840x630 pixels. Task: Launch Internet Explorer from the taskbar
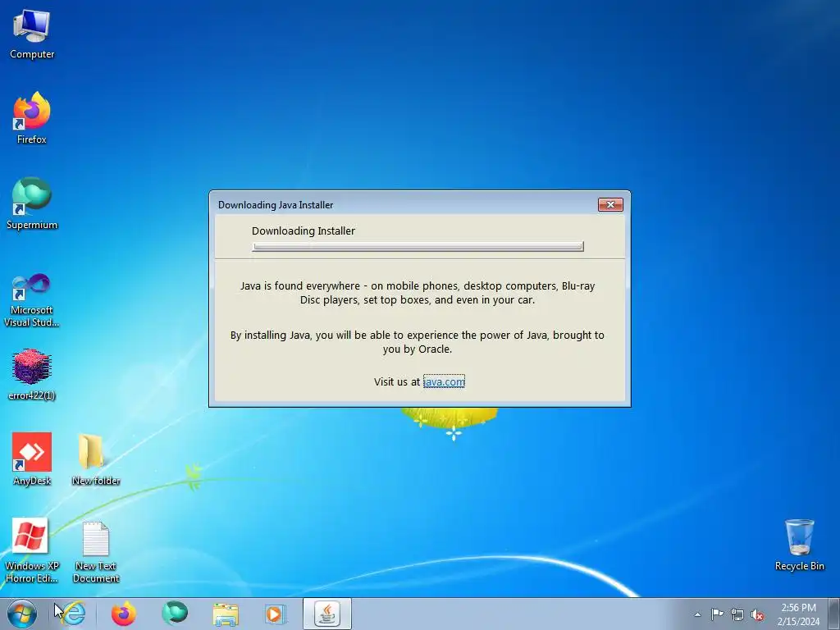pyautogui.click(x=73, y=614)
